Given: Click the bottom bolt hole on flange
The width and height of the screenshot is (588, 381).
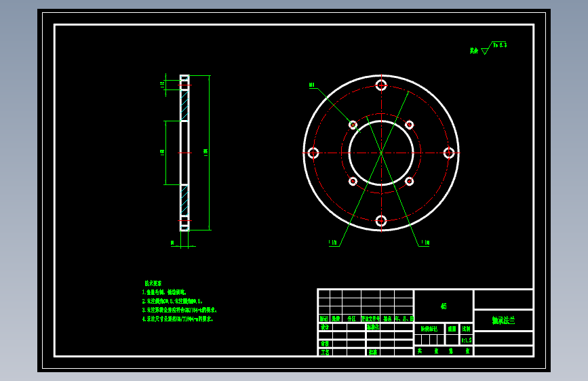Looking at the screenshot, I should [381, 221].
